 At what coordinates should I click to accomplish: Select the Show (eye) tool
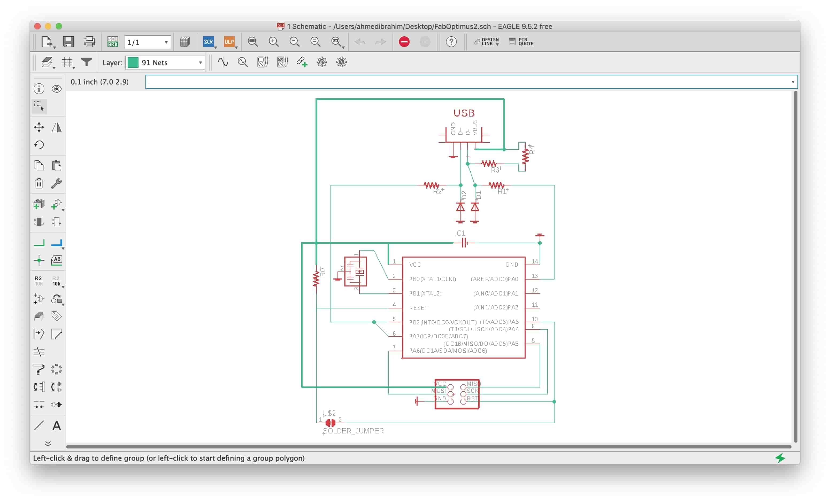[57, 89]
